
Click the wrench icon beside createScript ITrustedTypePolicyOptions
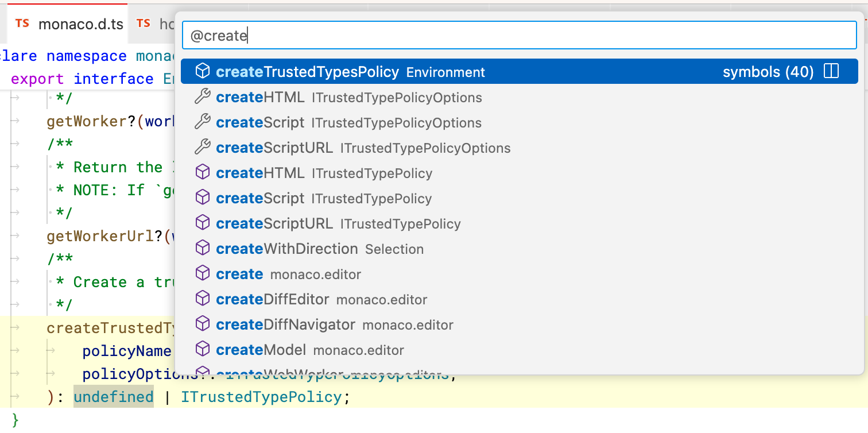coord(203,122)
